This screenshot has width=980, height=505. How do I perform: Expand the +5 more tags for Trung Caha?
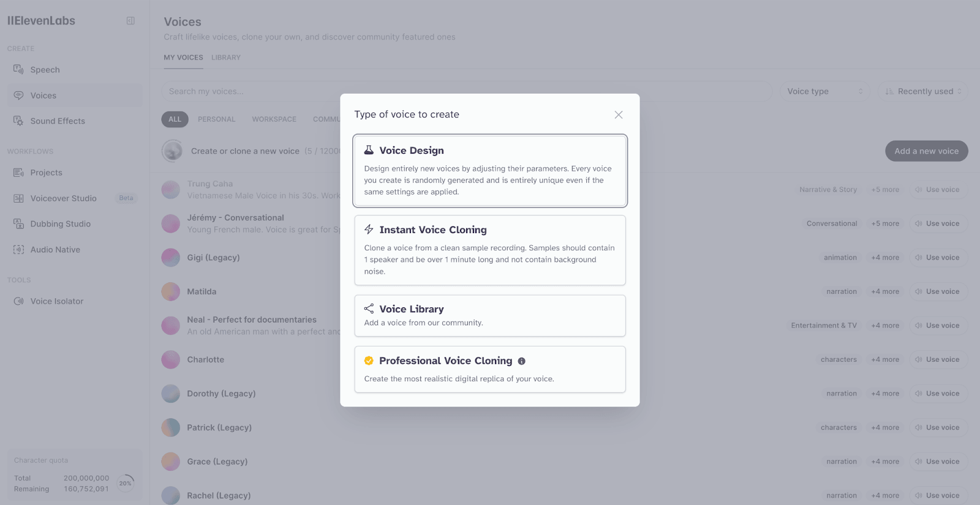tap(884, 189)
